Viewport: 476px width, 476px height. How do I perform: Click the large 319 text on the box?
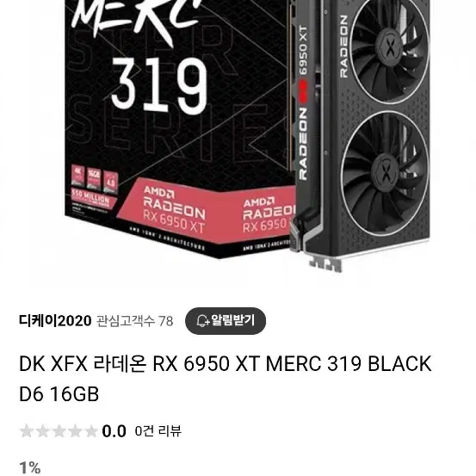pos(160,85)
